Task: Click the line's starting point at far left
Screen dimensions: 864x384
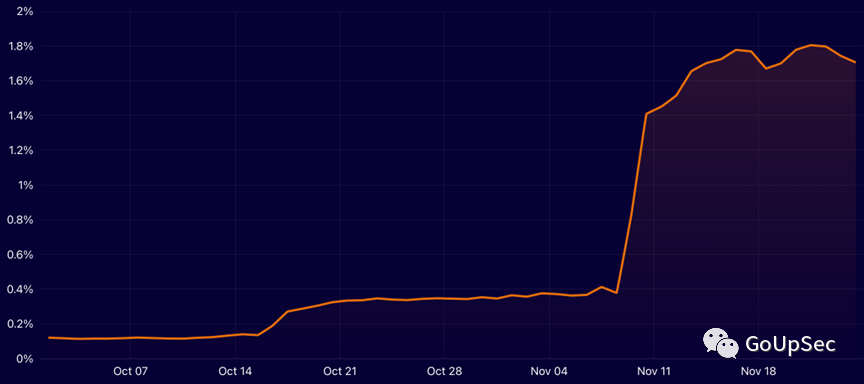Action: click(x=49, y=337)
